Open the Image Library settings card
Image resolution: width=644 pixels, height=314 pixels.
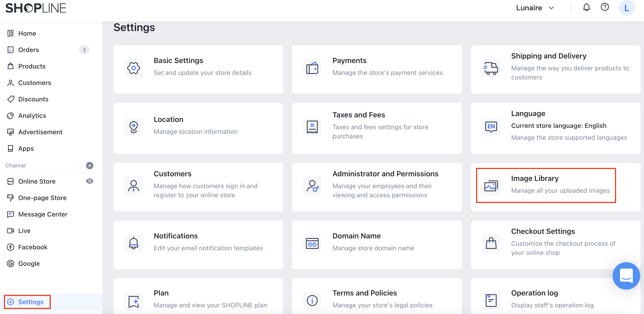pyautogui.click(x=546, y=185)
